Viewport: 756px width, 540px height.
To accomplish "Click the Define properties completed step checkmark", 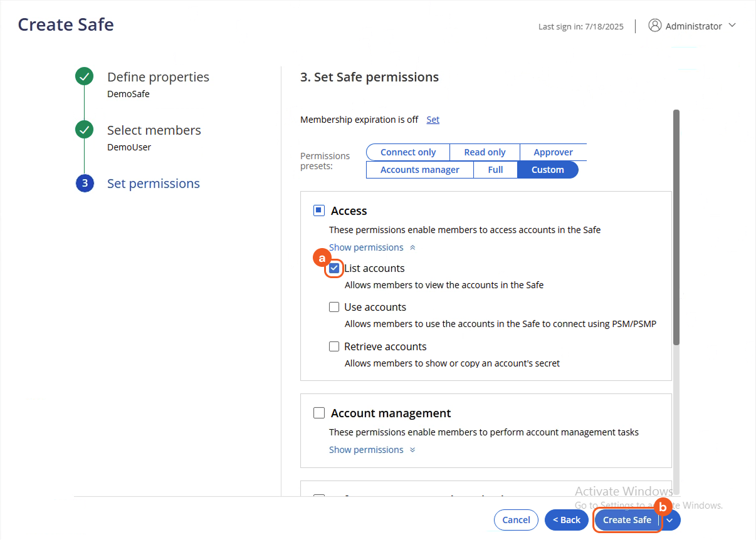I will pos(84,77).
